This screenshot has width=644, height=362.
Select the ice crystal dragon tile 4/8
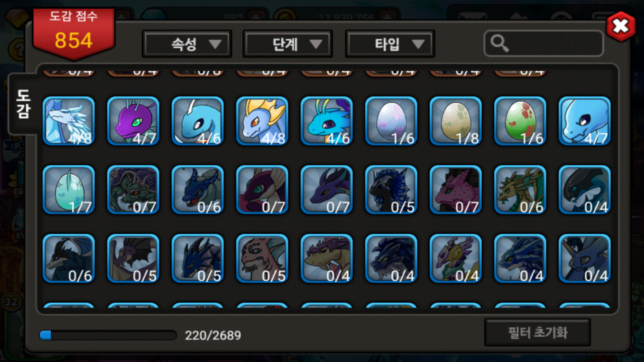point(69,121)
